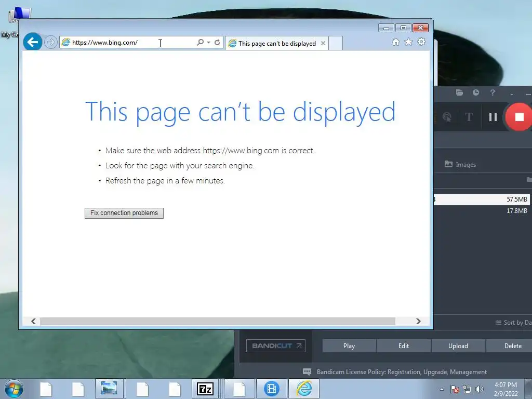This screenshot has width=532, height=399.
Task: Open the Bandicam License Policy link
Action: click(x=402, y=372)
